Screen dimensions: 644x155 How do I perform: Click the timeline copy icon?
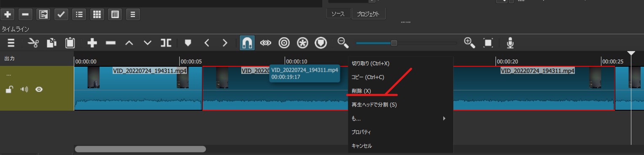click(52, 43)
